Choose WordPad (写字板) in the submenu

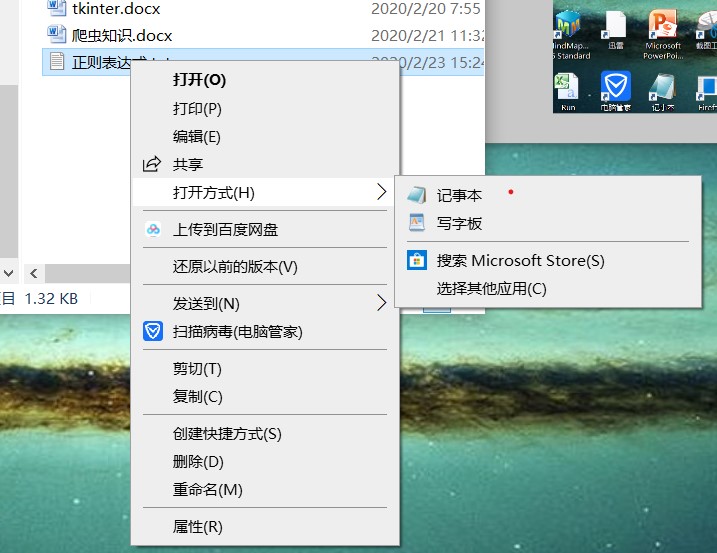click(459, 224)
